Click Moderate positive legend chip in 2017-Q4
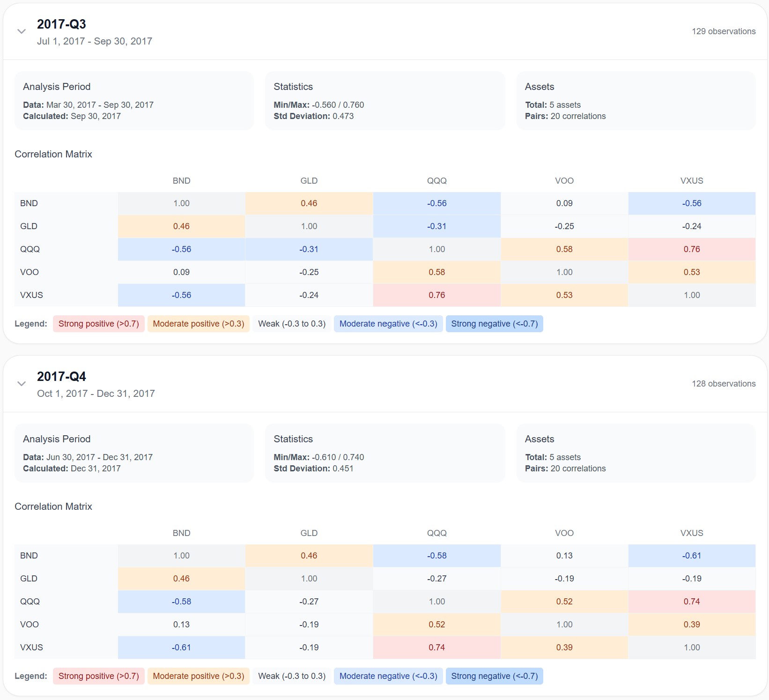 pyautogui.click(x=199, y=676)
